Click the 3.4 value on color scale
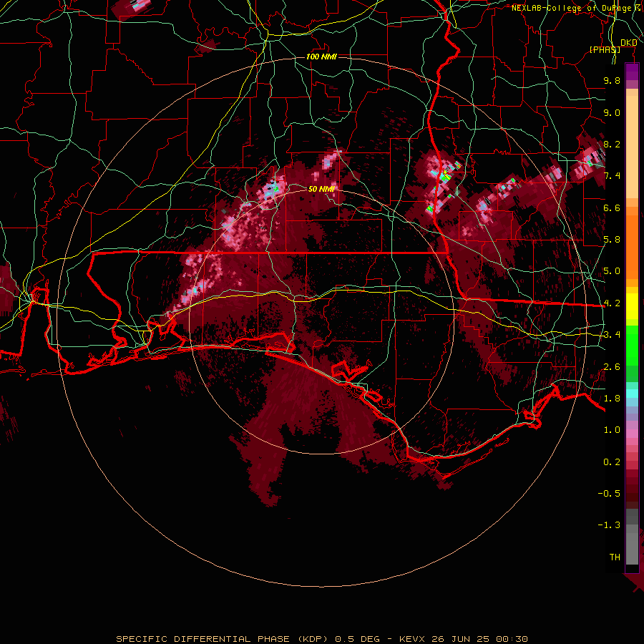This screenshot has width=644, height=644. click(x=612, y=335)
